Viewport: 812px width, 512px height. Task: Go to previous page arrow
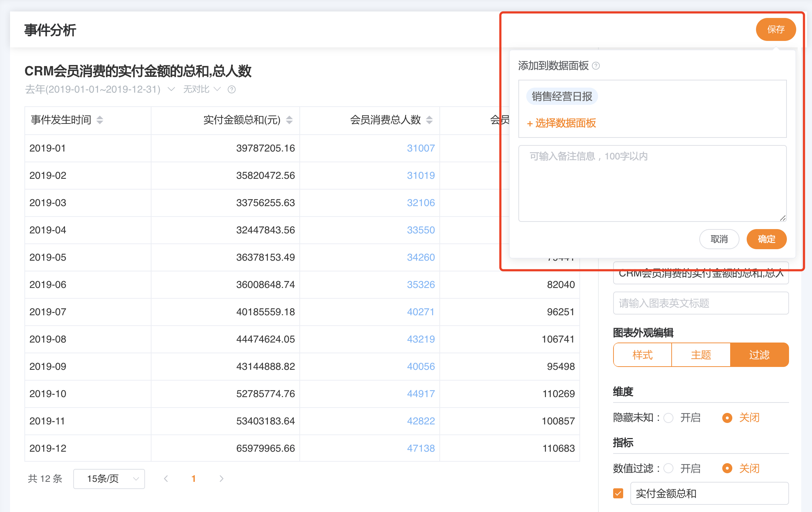(166, 479)
